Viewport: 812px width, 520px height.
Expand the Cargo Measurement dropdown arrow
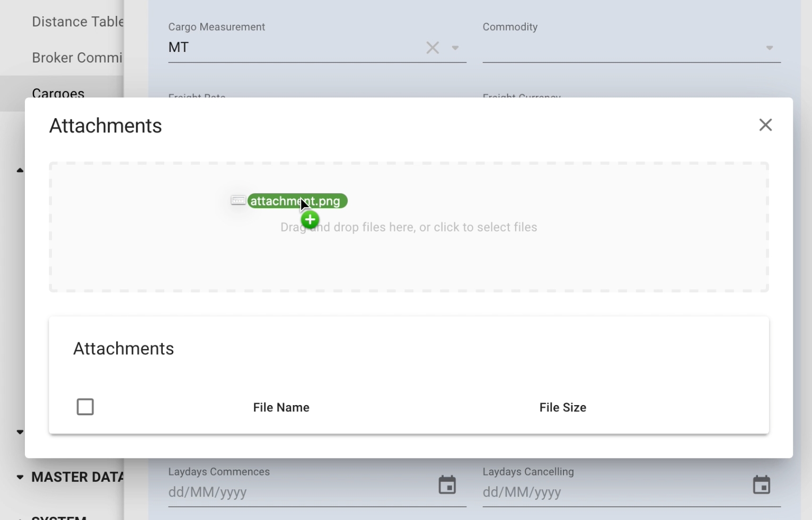455,48
